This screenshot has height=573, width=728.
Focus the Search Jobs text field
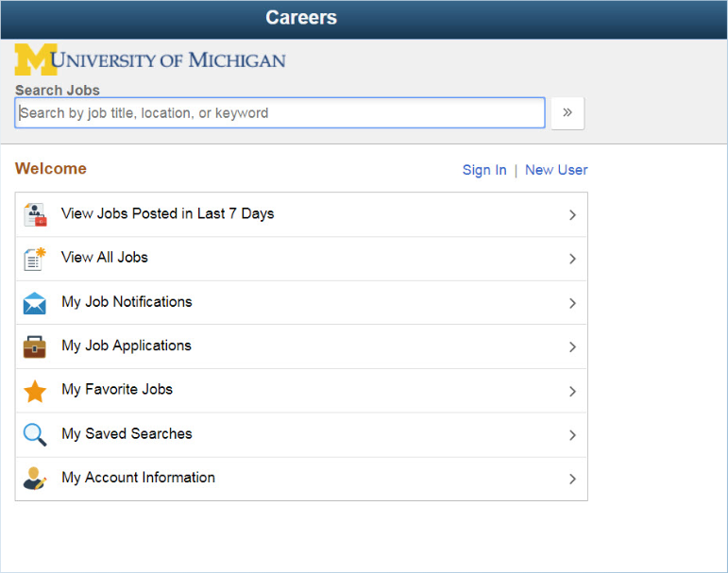click(279, 113)
